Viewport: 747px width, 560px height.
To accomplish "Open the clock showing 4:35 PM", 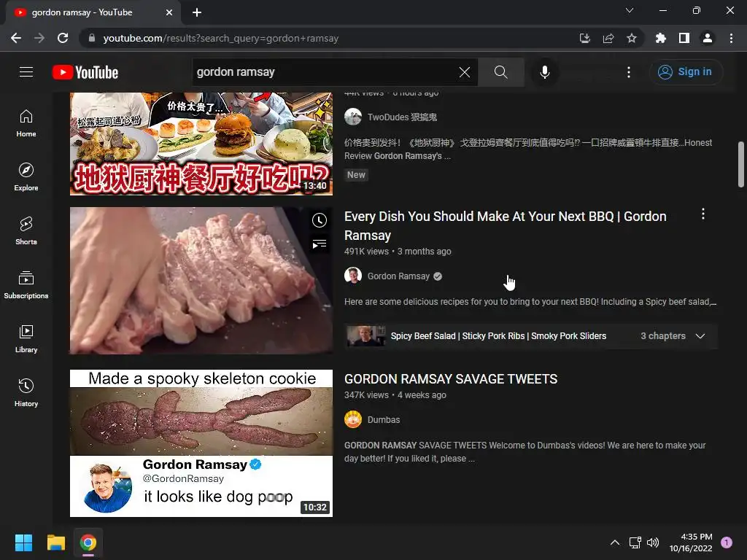I will 691,542.
